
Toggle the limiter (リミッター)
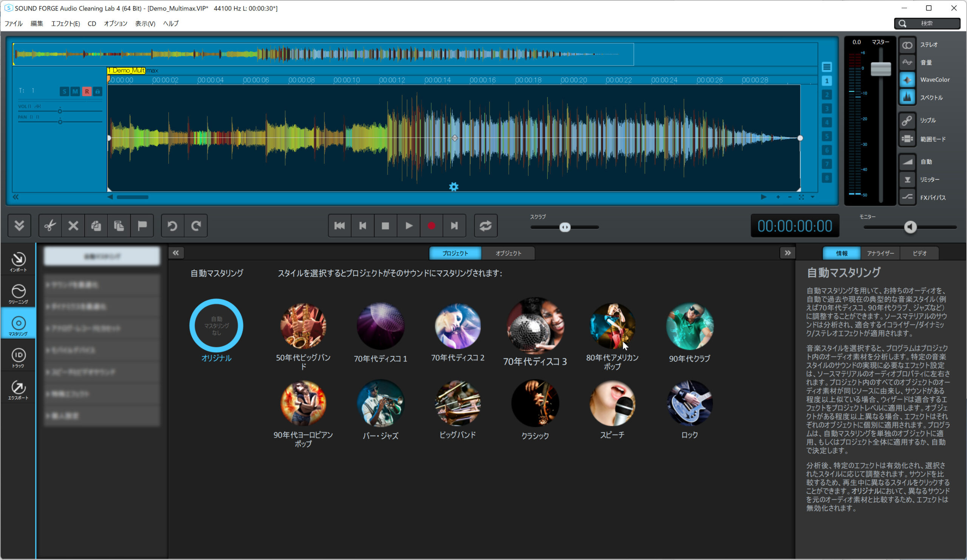click(907, 179)
